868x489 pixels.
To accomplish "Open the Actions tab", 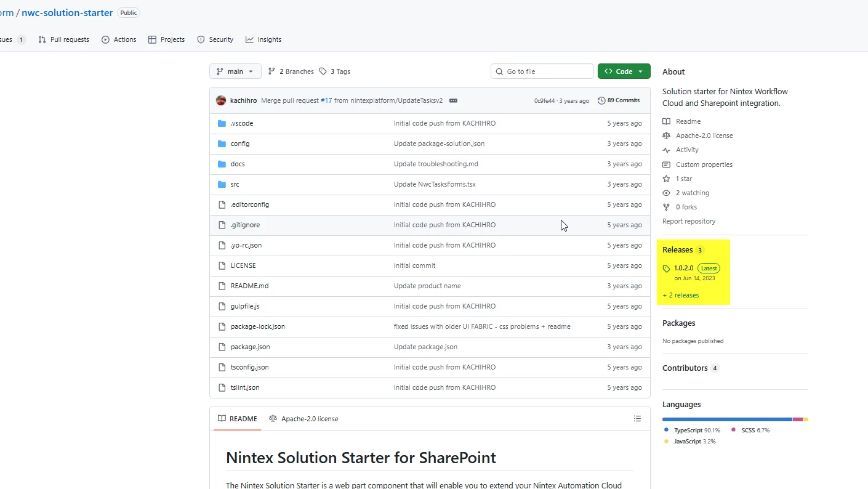I will tap(119, 39).
